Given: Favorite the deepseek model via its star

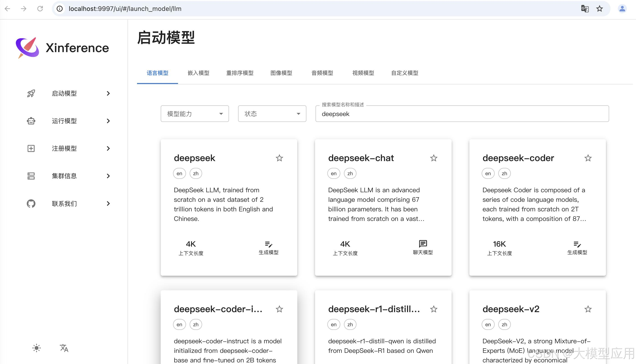Looking at the screenshot, I should 279,158.
